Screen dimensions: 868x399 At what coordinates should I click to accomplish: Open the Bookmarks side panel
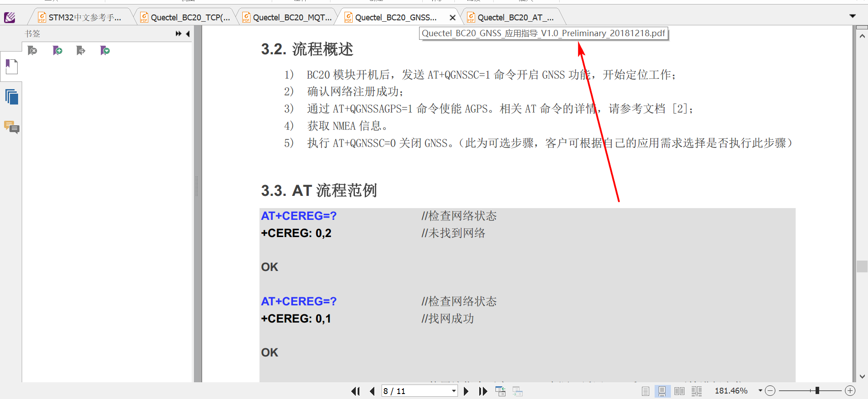click(x=11, y=67)
